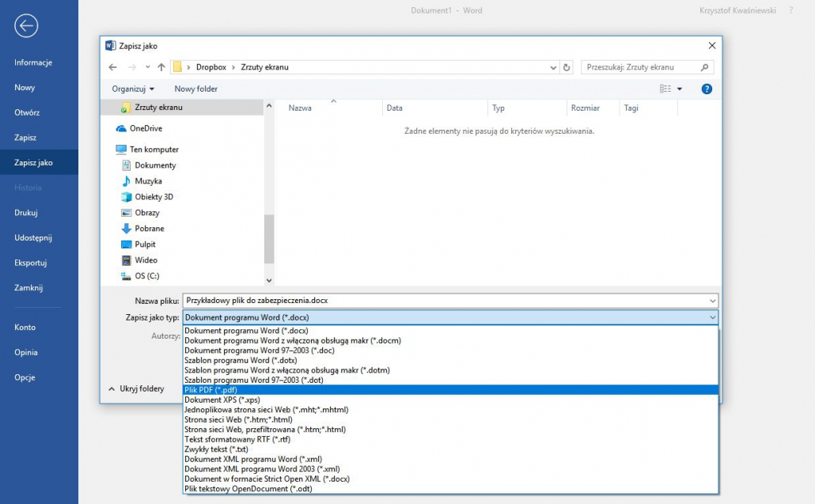The height and width of the screenshot is (504, 815).
Task: Sort files by the Nazwa column header
Action: point(300,108)
